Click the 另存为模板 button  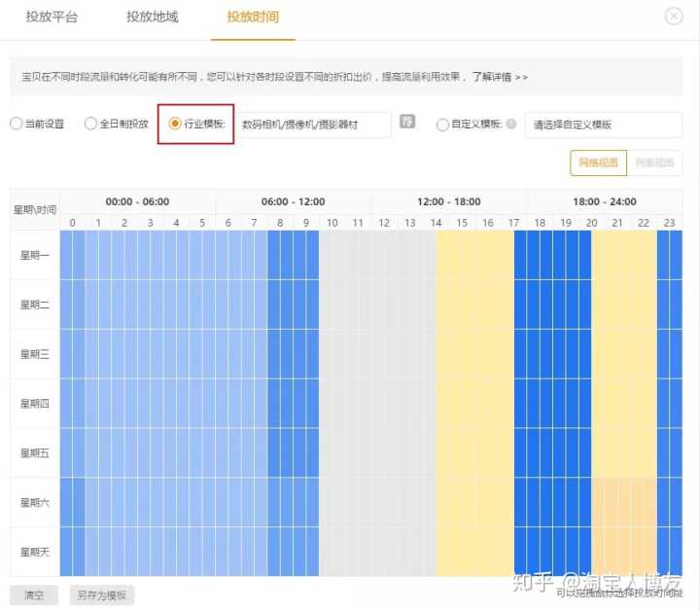click(101, 595)
